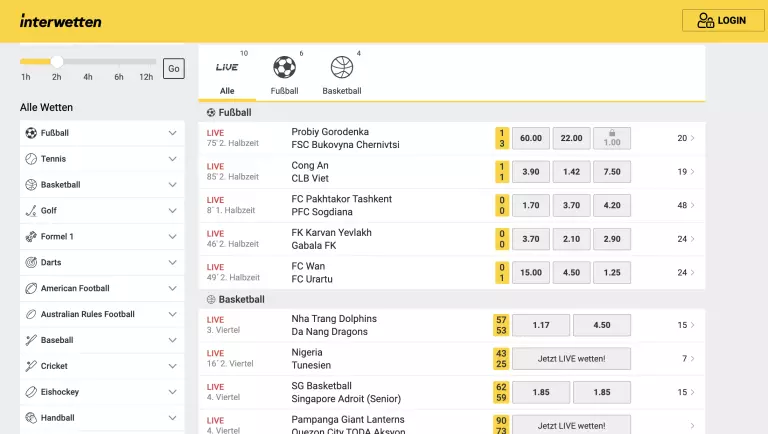This screenshot has width=768, height=434.
Task: Click Jetzt LIVE wetten for Pampanga Giant Lanterns
Action: (x=572, y=425)
